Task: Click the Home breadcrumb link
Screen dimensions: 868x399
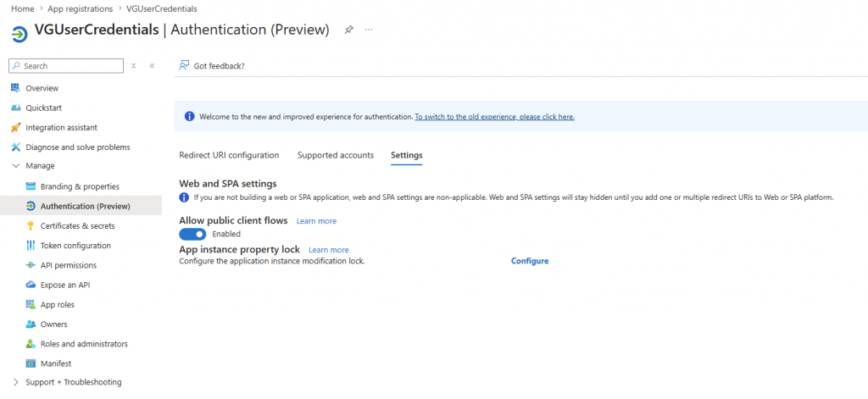Action: 23,8
